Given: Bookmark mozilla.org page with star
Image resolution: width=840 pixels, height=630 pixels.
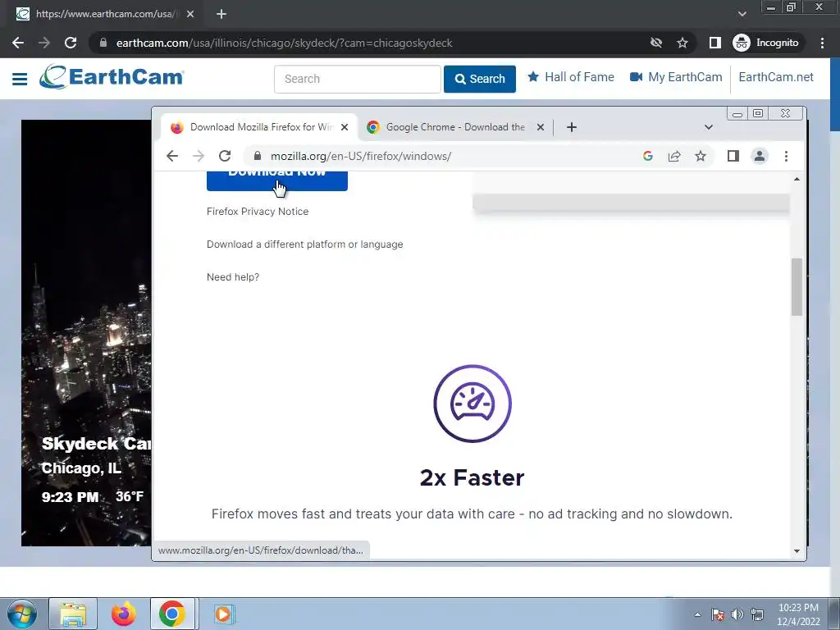Looking at the screenshot, I should tap(701, 156).
